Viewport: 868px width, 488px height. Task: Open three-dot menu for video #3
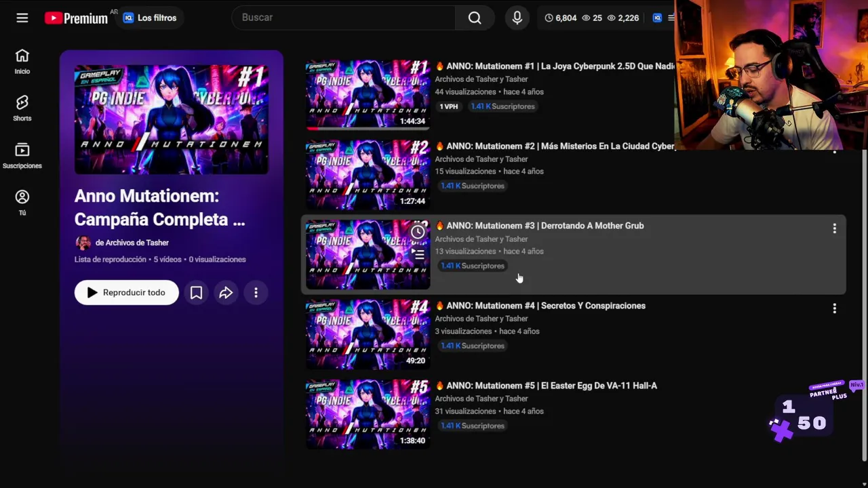(x=835, y=229)
